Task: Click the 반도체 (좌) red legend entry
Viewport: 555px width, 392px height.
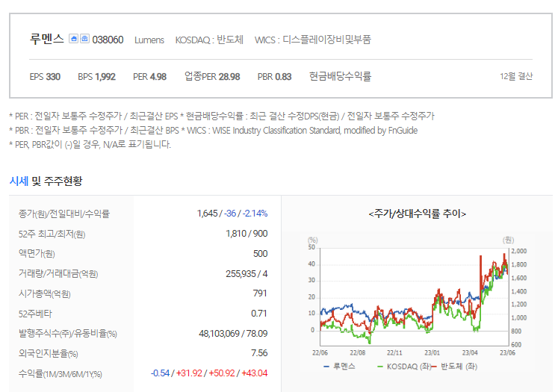Action: (x=454, y=367)
